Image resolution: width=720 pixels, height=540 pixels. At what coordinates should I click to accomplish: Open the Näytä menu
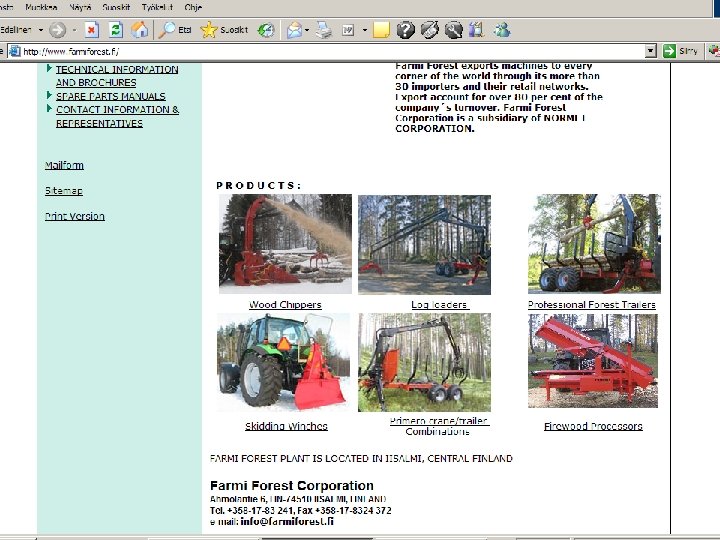pos(80,7)
